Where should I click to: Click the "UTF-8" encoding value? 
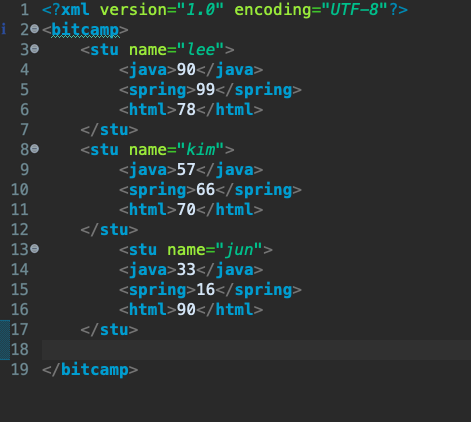pos(354,10)
